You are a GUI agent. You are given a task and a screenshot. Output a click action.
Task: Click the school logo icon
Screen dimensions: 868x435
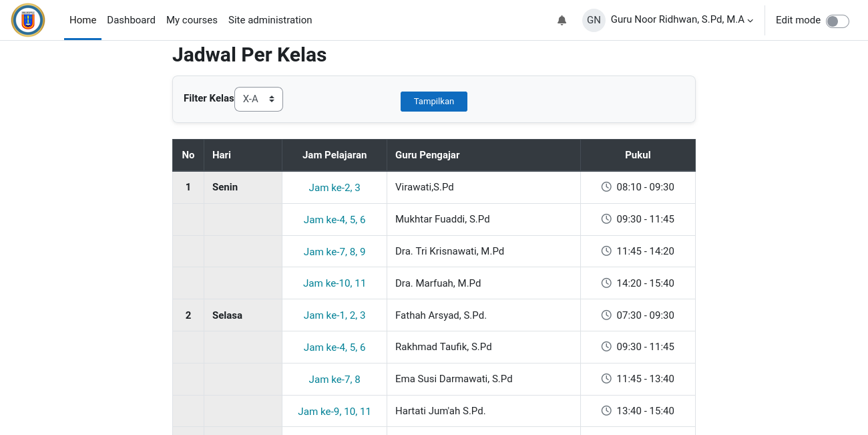tap(28, 20)
